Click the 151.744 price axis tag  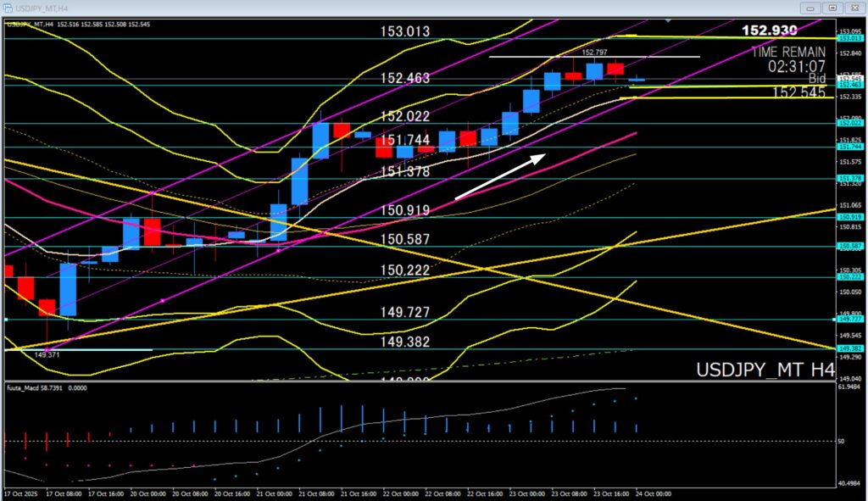click(849, 147)
